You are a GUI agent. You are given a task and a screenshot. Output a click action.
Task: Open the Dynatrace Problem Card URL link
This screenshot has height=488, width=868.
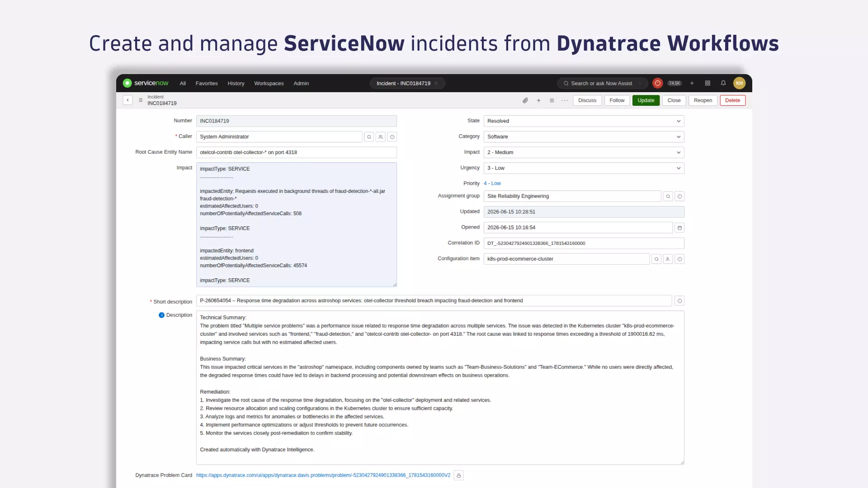(323, 475)
